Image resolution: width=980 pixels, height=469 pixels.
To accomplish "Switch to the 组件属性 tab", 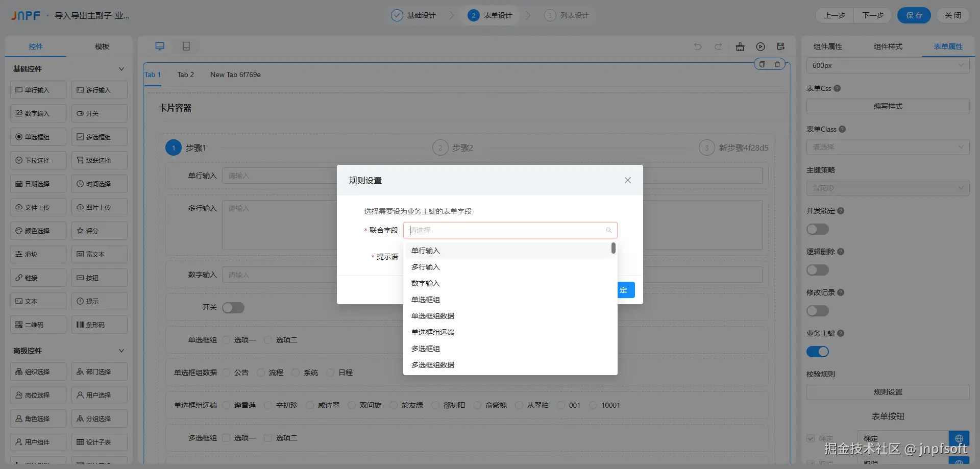I will click(828, 46).
